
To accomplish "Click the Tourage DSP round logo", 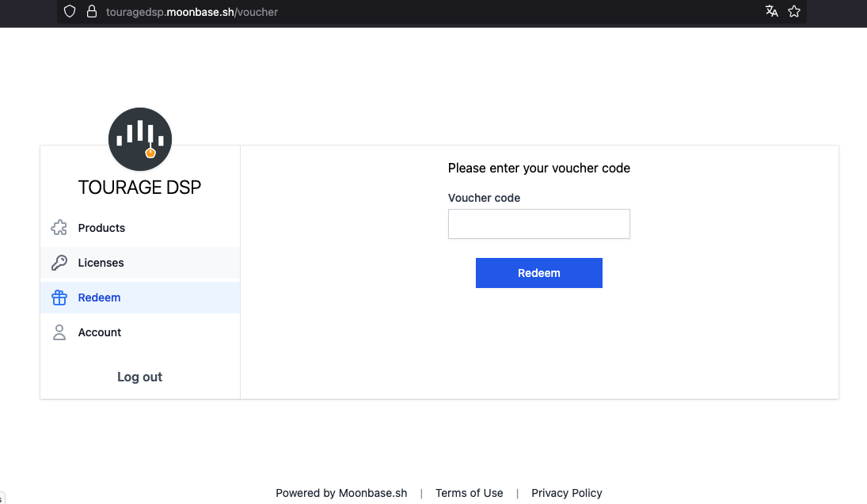I will tap(140, 140).
